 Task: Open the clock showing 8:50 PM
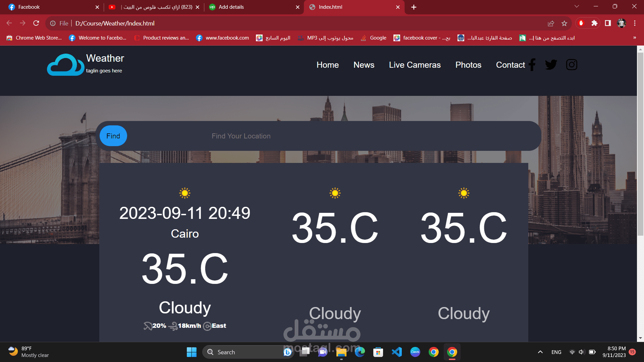click(x=614, y=352)
